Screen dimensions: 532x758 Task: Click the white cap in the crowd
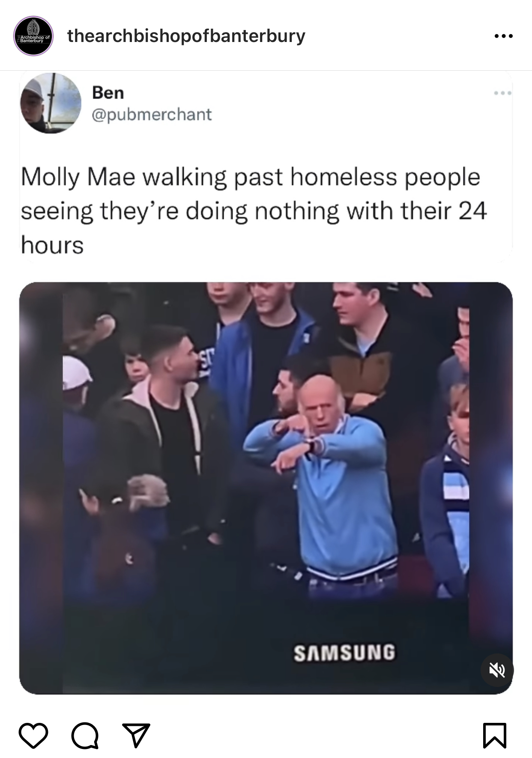click(x=76, y=372)
